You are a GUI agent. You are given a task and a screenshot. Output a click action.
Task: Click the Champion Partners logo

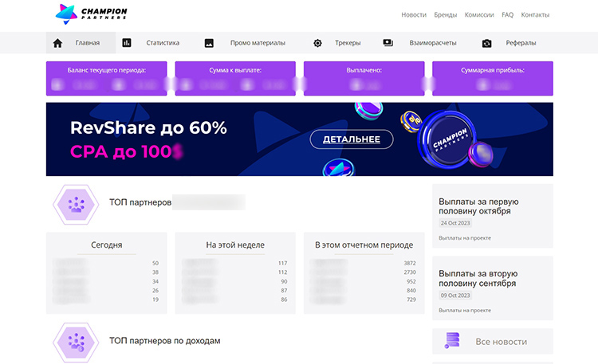pos(91,14)
